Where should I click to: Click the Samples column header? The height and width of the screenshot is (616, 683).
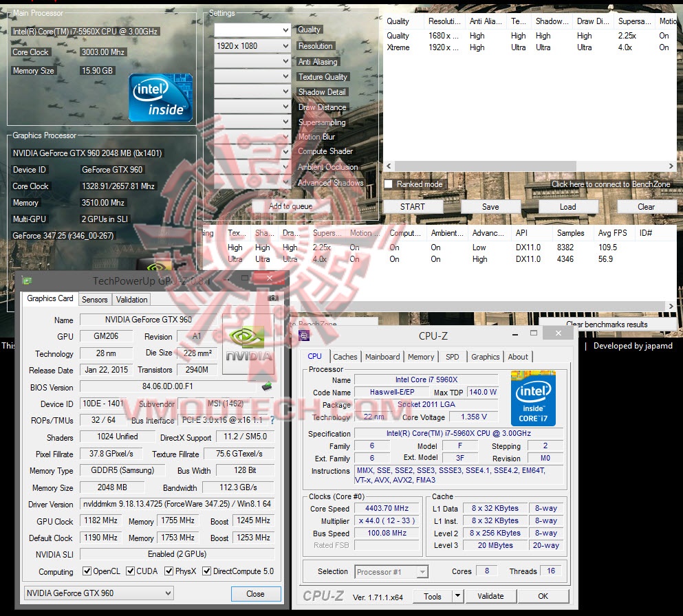[x=572, y=233]
